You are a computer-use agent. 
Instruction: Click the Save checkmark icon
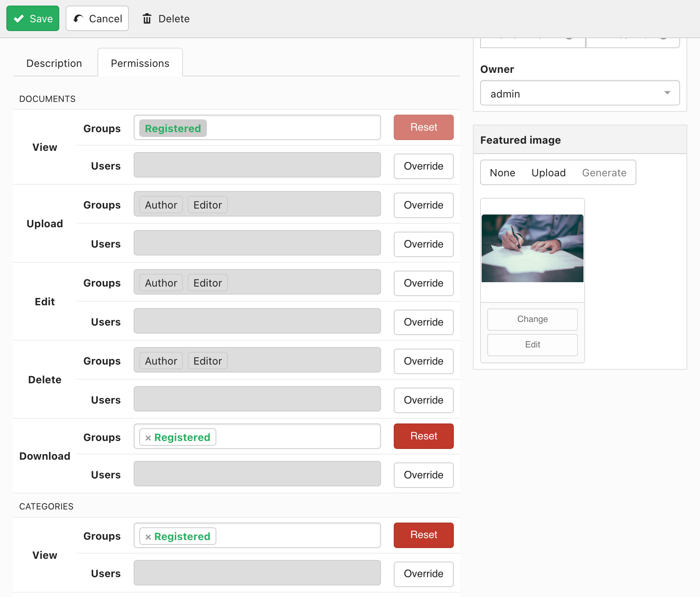click(x=19, y=19)
